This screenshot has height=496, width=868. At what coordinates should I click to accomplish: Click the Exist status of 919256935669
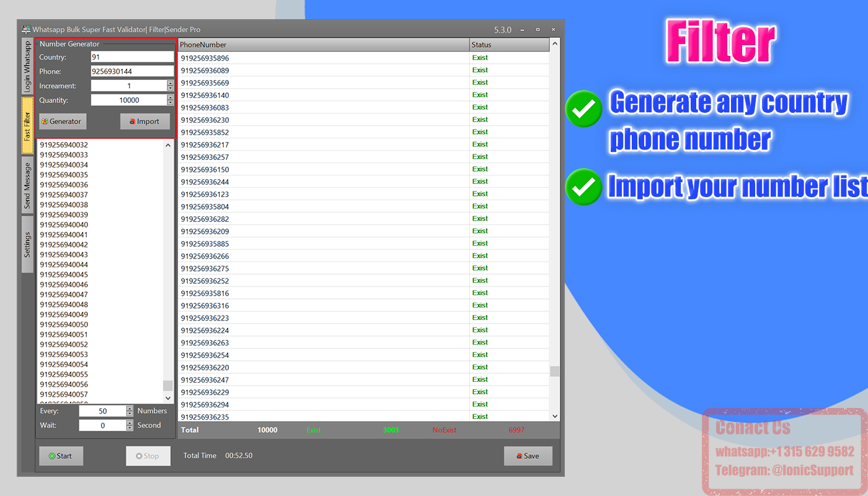point(480,82)
